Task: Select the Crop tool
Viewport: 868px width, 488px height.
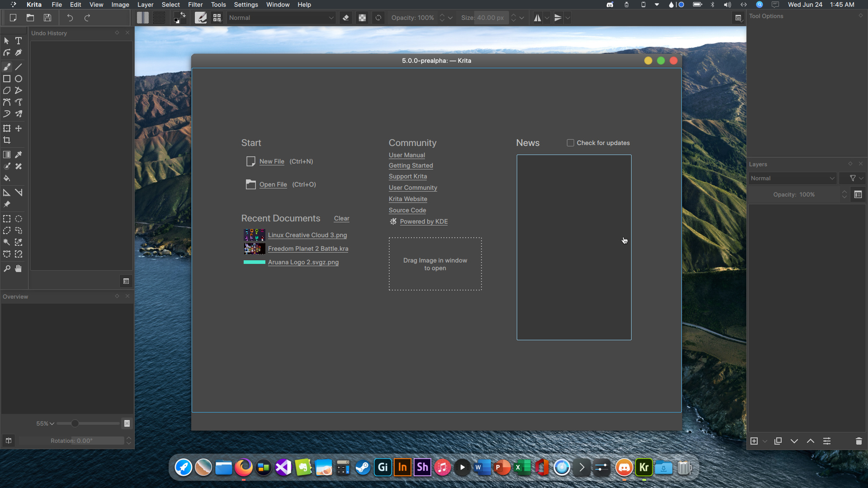Action: pos(7,141)
